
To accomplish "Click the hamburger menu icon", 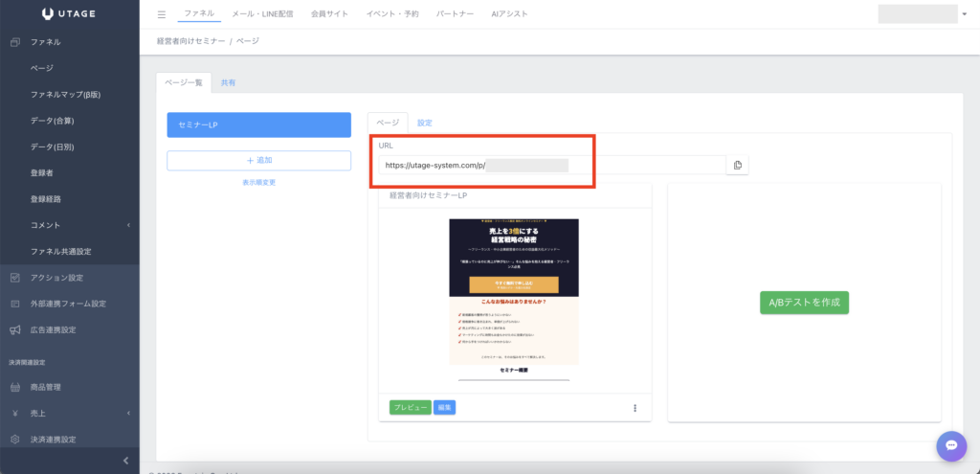I will pos(161,14).
